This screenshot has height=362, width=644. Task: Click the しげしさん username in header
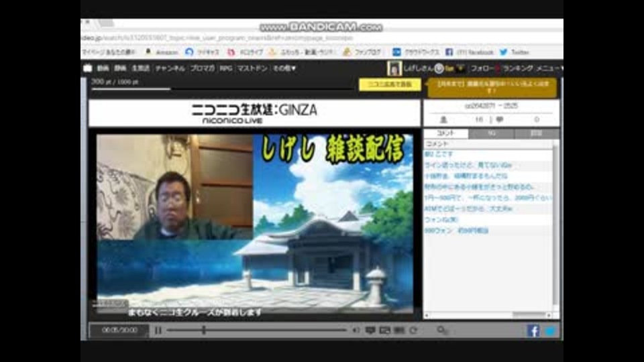coord(418,68)
